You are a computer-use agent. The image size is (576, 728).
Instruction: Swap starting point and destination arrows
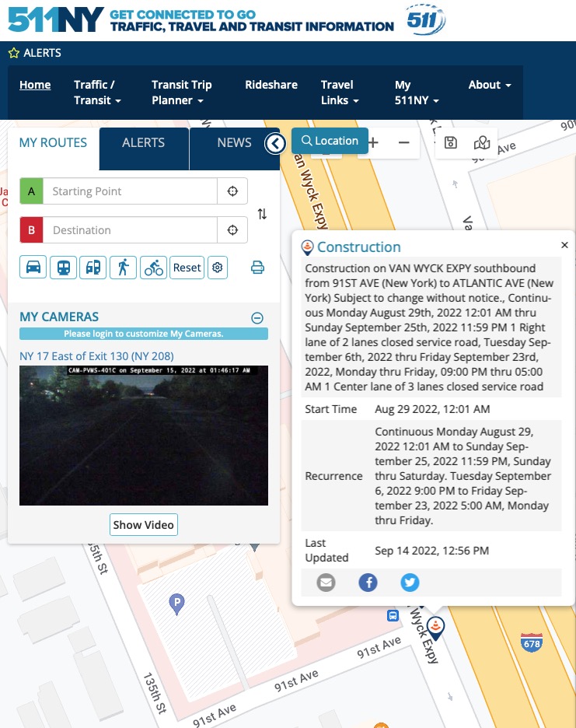coord(262,214)
